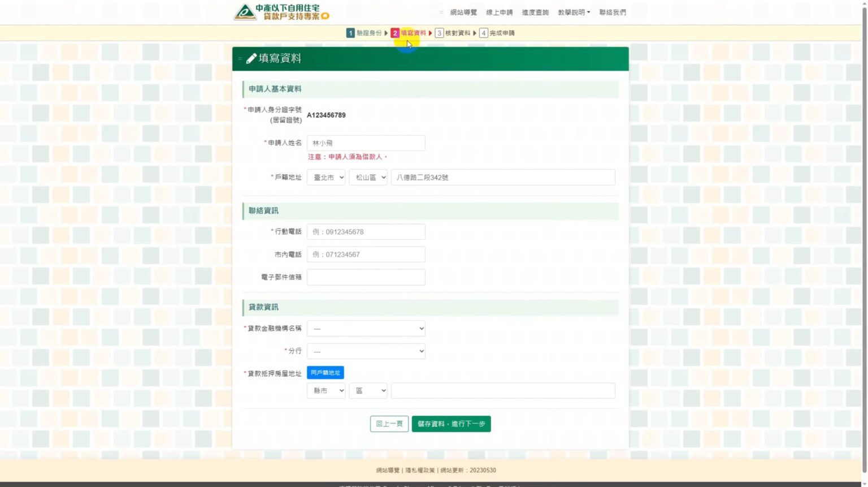This screenshot has height=487, width=868.
Task: Open the 貸款金融機構名稱 dropdown
Action: 366,329
